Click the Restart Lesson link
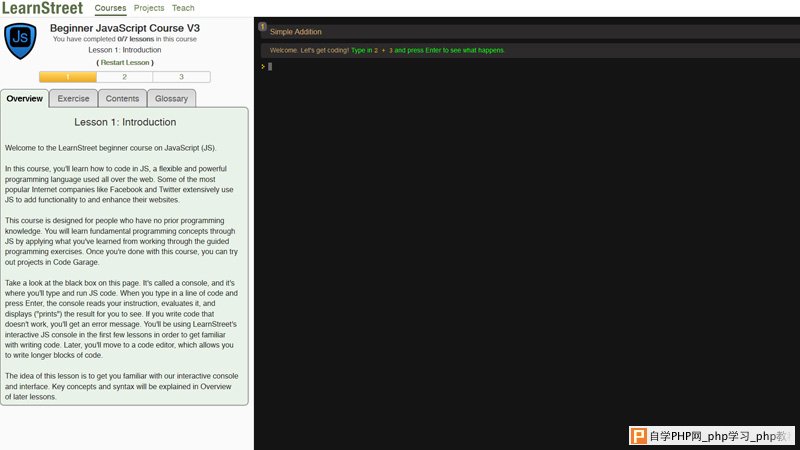The height and width of the screenshot is (450, 800). click(125, 62)
